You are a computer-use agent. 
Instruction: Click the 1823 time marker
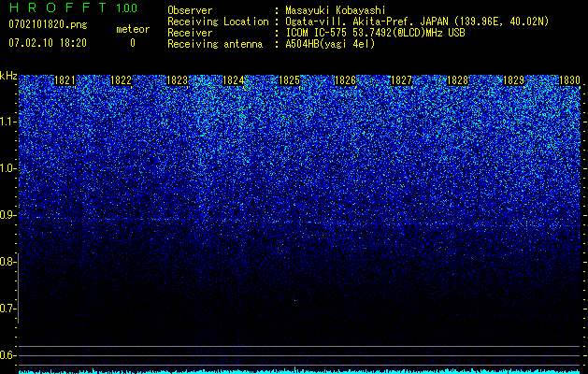tap(177, 80)
